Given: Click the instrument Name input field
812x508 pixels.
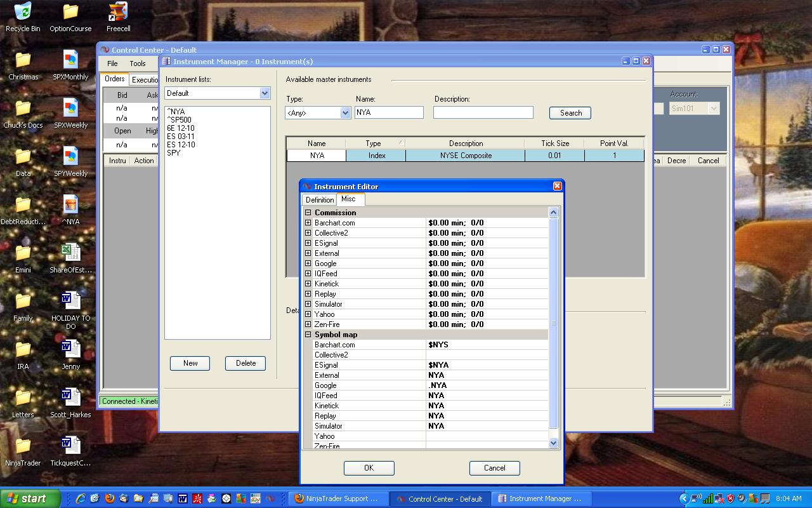Looking at the screenshot, I should pyautogui.click(x=389, y=112).
